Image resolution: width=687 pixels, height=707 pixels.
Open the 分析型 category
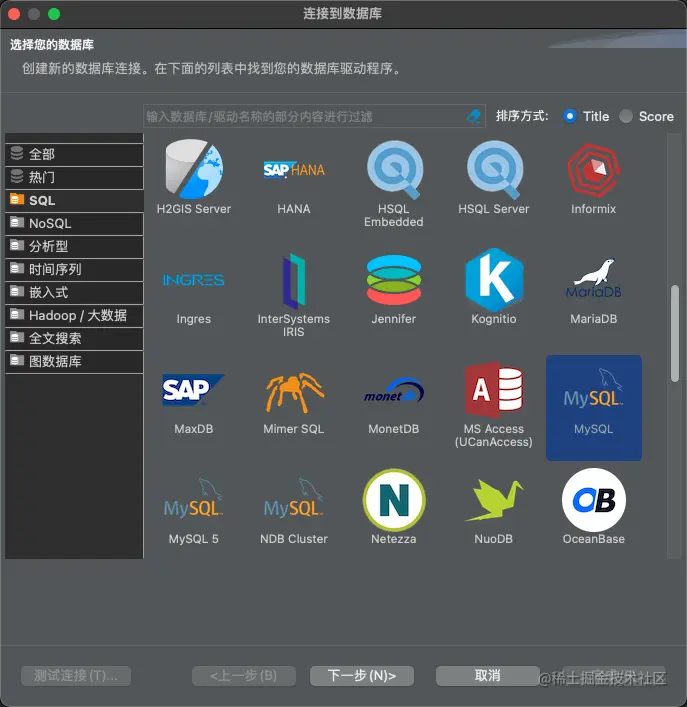pyautogui.click(x=74, y=246)
